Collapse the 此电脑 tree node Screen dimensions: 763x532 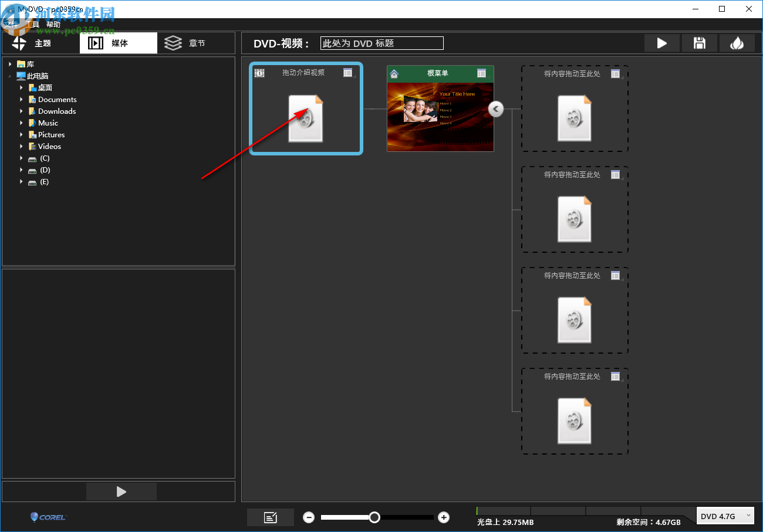(9, 75)
